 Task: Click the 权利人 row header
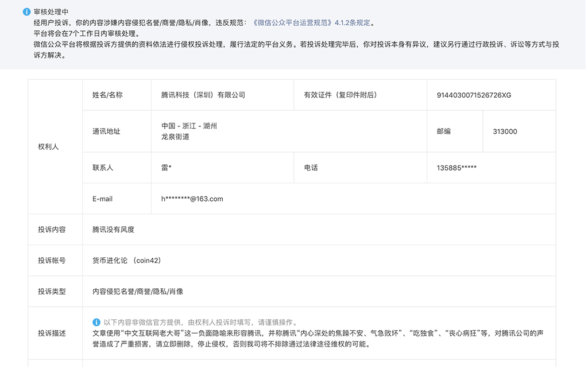point(55,146)
